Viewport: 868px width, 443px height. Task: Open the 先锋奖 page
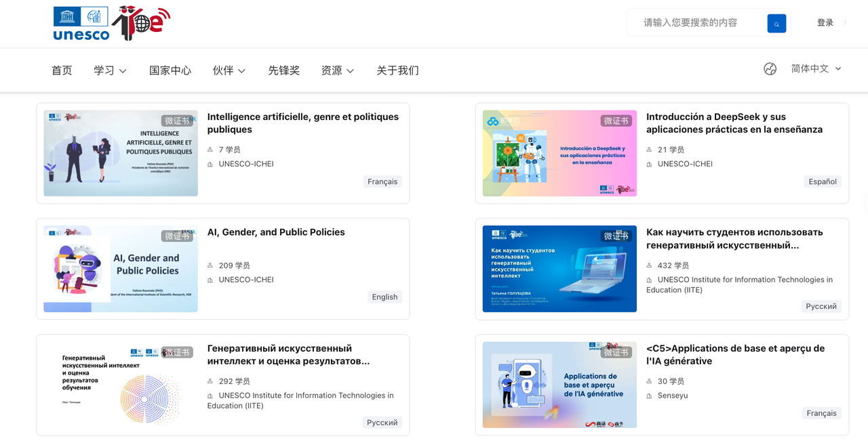[283, 70]
